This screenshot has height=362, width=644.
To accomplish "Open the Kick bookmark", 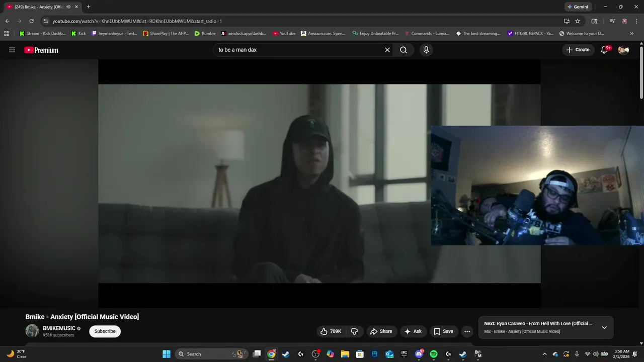I will point(78,34).
